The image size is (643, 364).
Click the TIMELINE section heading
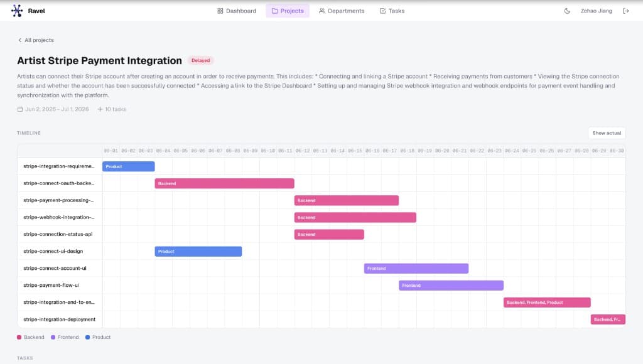pyautogui.click(x=29, y=133)
